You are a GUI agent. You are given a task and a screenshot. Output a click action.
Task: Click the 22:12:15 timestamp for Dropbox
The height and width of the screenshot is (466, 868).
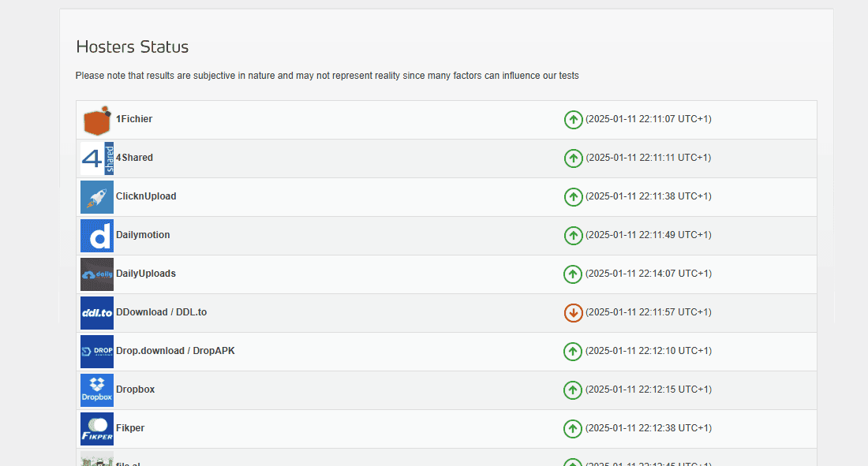[649, 390]
